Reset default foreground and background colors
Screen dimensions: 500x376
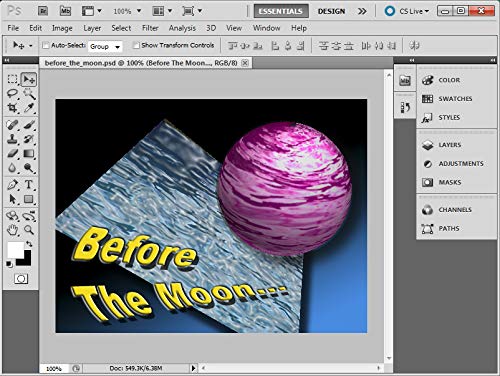(x=9, y=264)
